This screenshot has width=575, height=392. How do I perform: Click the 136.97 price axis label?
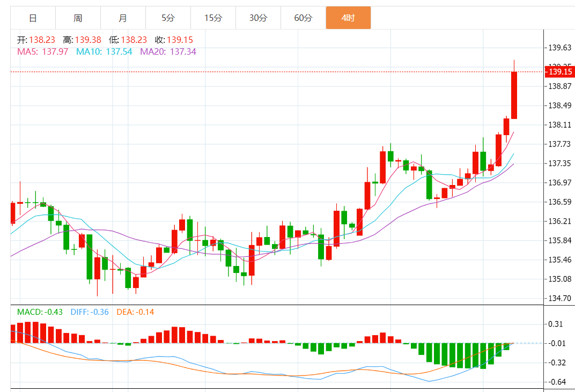point(559,183)
